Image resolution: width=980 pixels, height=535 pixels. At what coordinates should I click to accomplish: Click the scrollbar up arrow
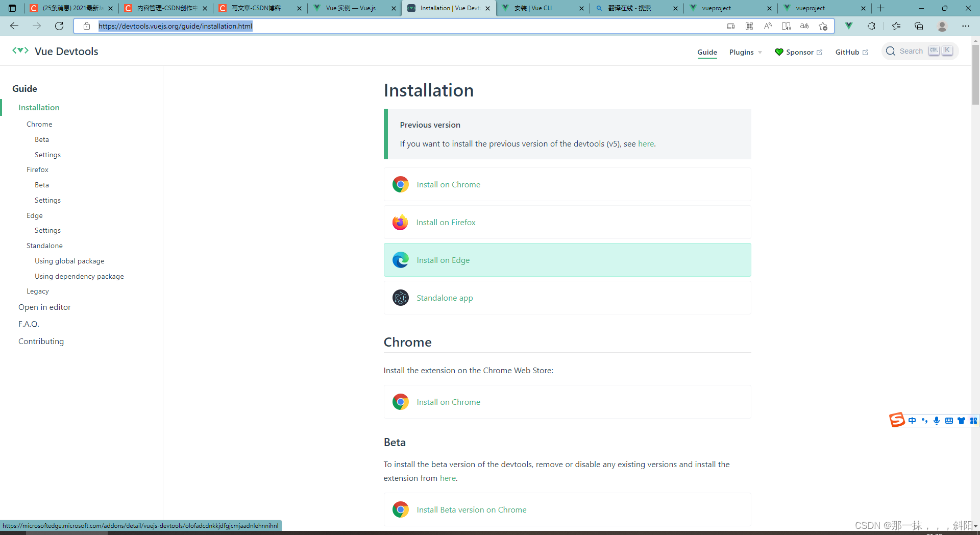tap(975, 40)
